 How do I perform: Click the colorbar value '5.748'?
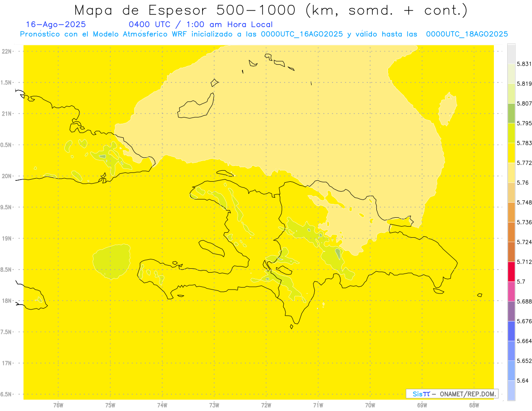(x=524, y=202)
